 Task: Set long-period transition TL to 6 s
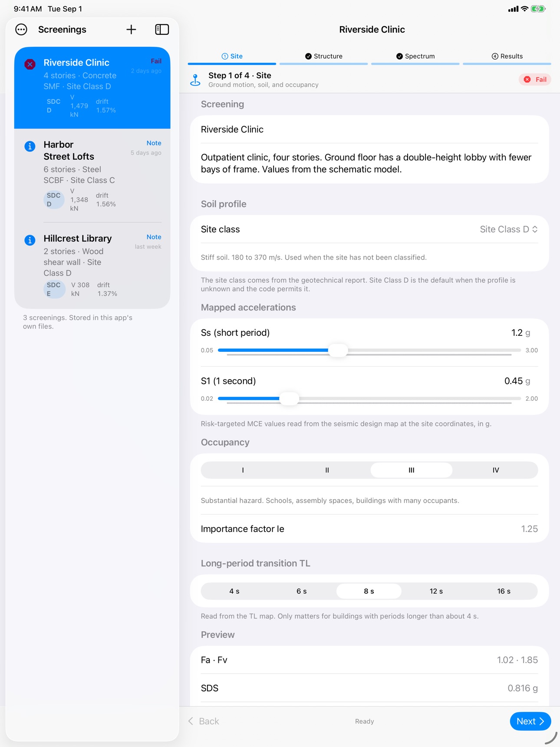302,591
